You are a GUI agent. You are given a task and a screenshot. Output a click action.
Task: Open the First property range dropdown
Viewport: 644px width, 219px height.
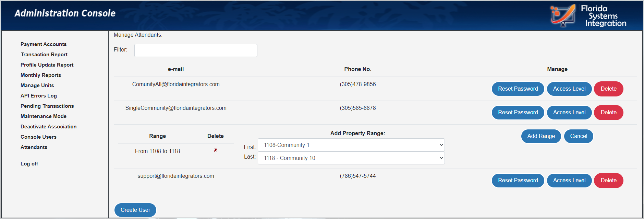click(351, 145)
